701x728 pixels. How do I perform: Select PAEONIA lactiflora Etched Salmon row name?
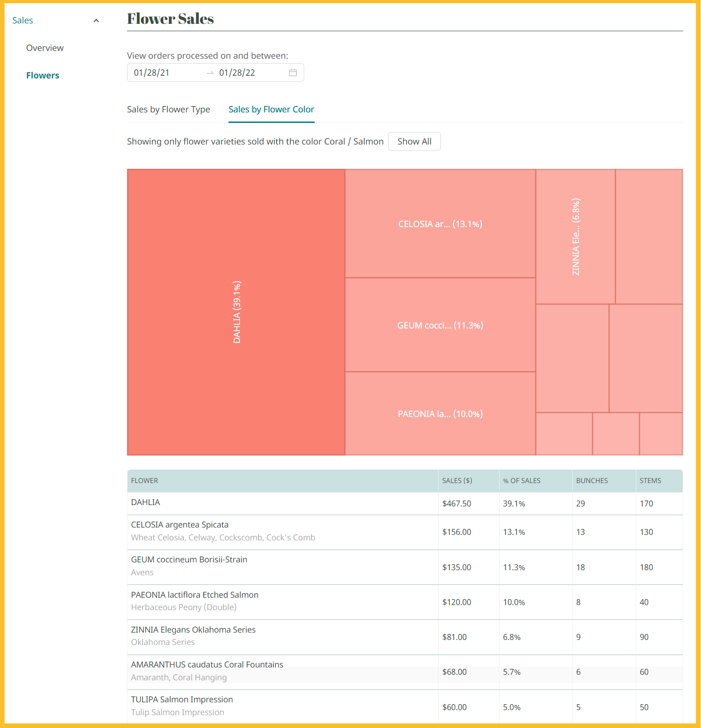(x=195, y=595)
